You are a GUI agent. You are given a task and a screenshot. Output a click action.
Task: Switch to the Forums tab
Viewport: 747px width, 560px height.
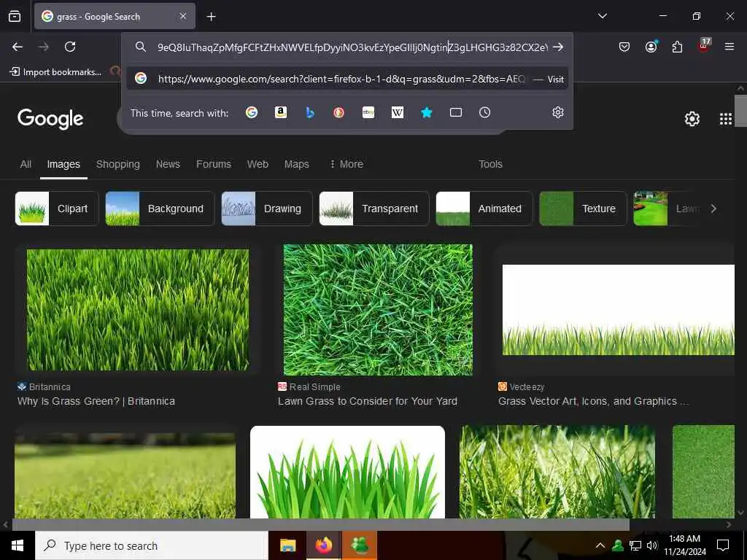[x=214, y=164]
